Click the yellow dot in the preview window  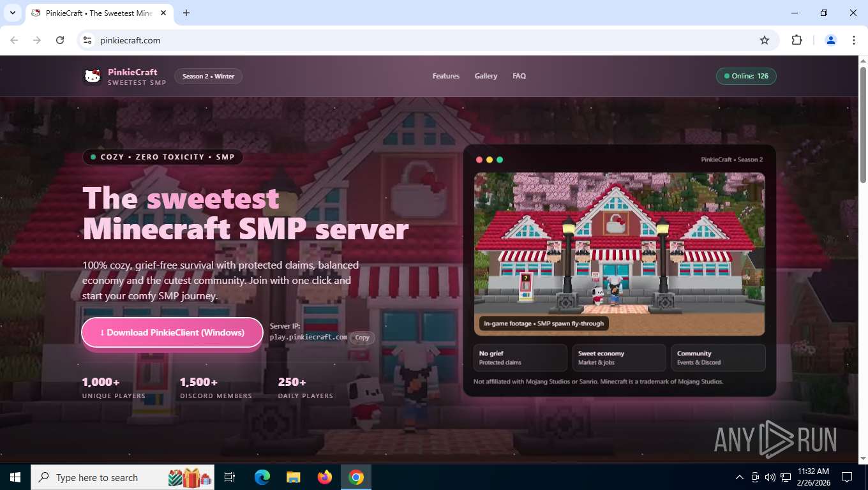coord(490,160)
